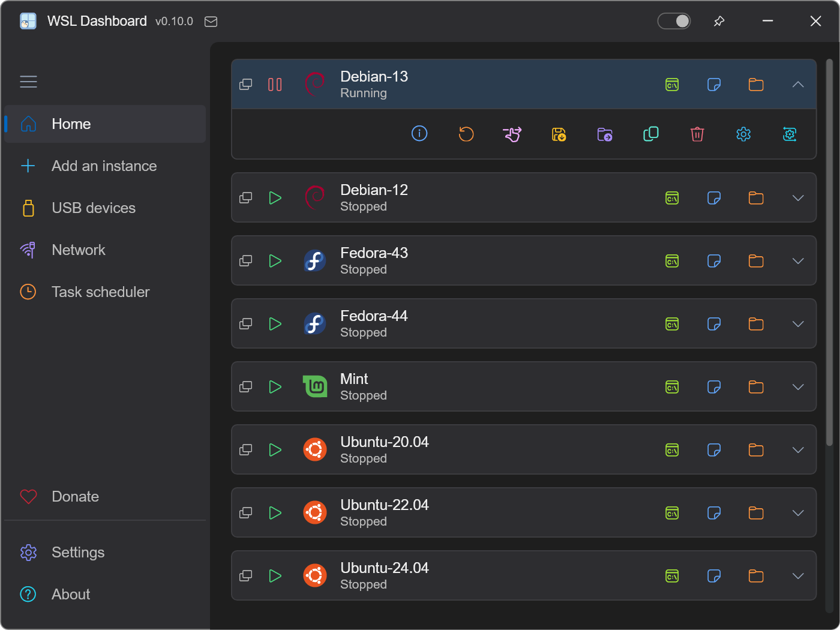Click the pin icon in the title bar
This screenshot has height=630, width=840.
click(x=719, y=22)
